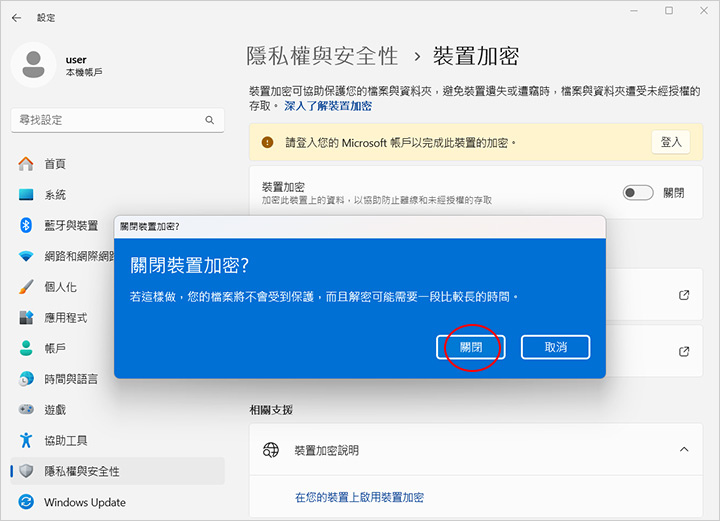The width and height of the screenshot is (720, 521).
Task: Click the 相關支援 heading text
Action: point(271,409)
